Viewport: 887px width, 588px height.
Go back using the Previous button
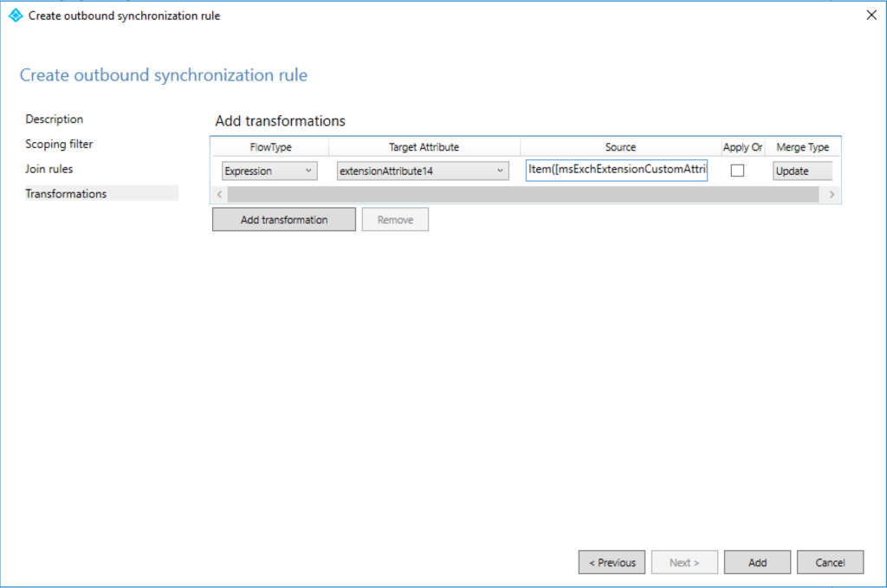[612, 562]
